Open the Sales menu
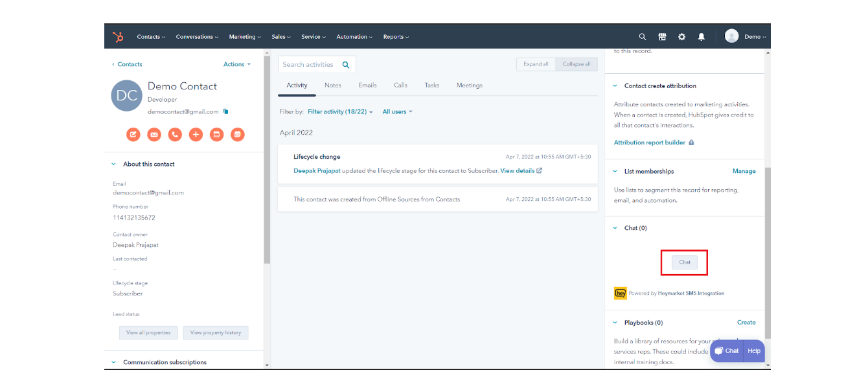The image size is (868, 392). [281, 37]
